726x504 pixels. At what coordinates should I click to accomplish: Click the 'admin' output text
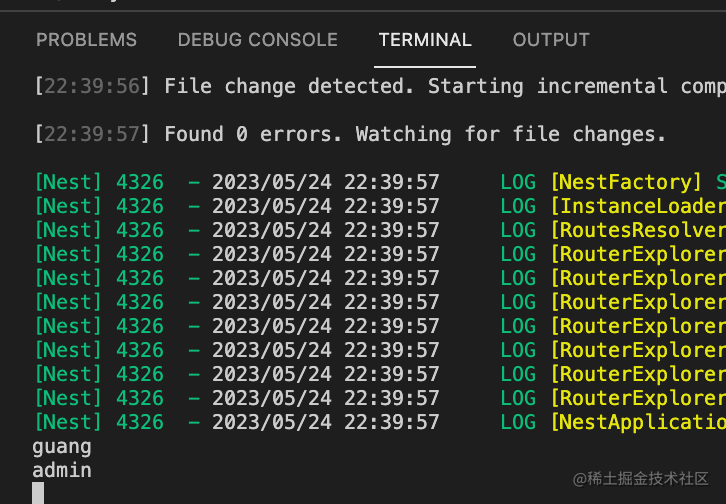pos(62,470)
